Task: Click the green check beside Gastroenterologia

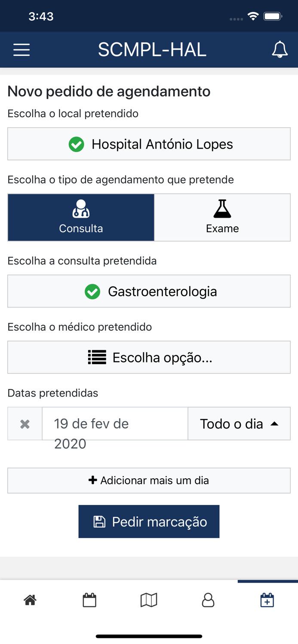Action: point(92,292)
